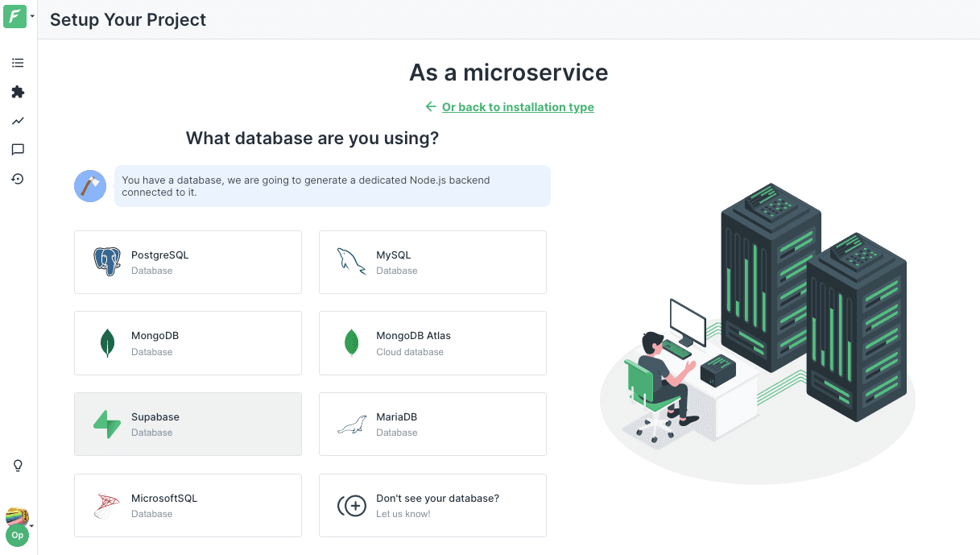Open the chart analytics sidebar icon
The height and width of the screenshot is (555, 980).
(x=18, y=121)
